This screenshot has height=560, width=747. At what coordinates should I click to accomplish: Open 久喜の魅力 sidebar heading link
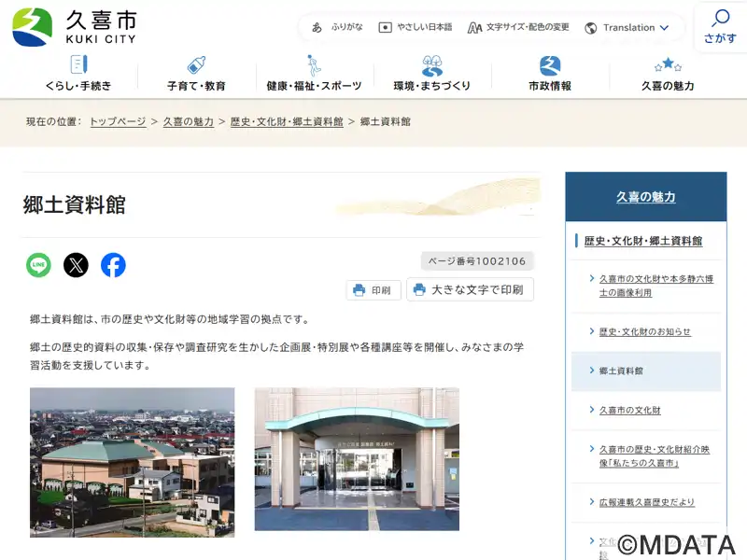pos(645,197)
